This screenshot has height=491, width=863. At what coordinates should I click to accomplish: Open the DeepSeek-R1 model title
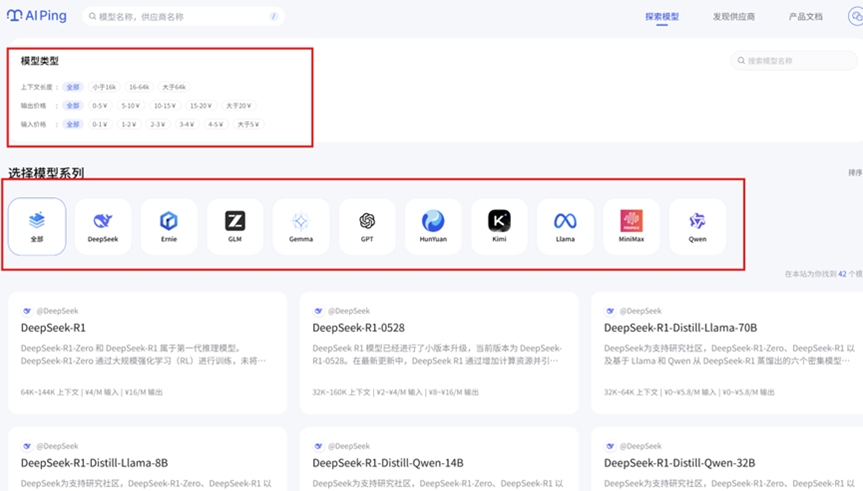(x=53, y=328)
